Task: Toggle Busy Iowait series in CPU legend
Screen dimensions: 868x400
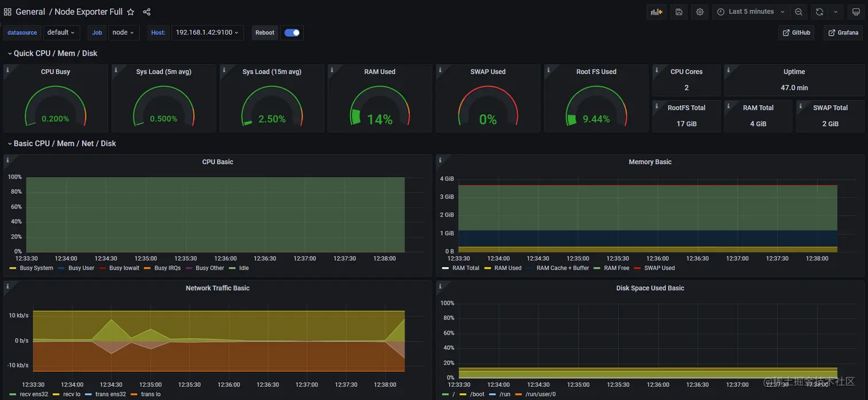Action: coord(124,268)
